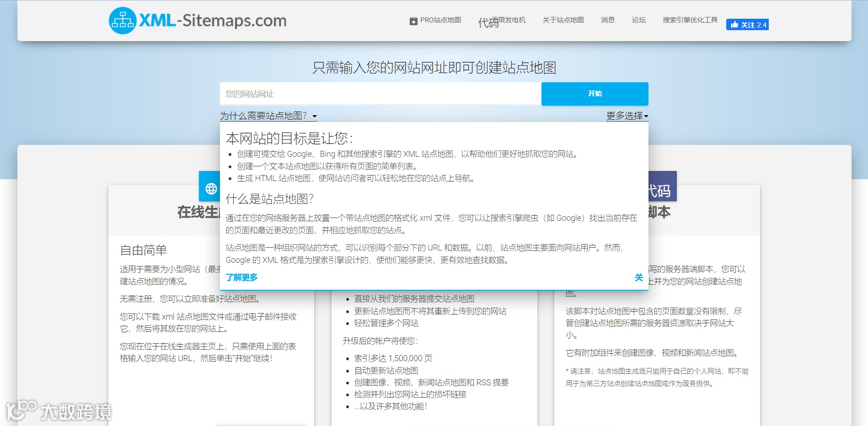Open the 了解更多 link in the popup
Viewport: 868px width, 426px height.
tap(242, 277)
